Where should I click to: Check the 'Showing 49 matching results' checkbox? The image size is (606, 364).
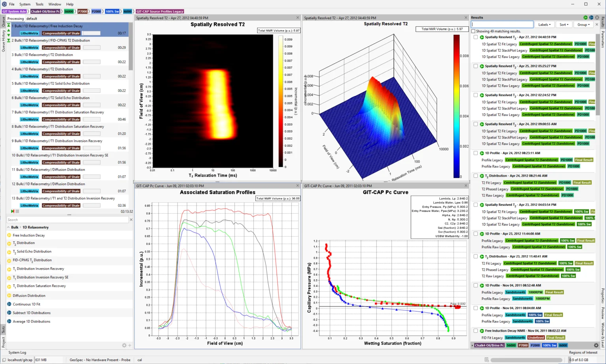point(473,31)
